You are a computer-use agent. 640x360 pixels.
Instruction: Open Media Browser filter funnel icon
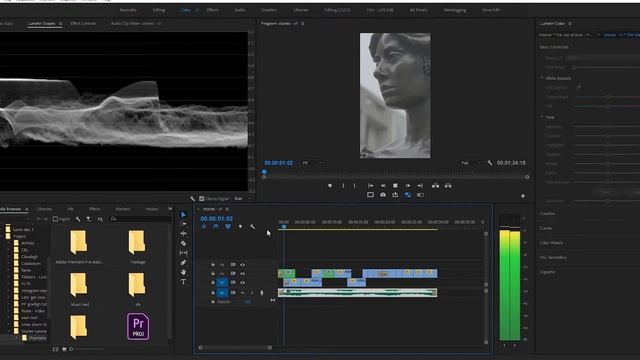pyautogui.click(x=89, y=219)
